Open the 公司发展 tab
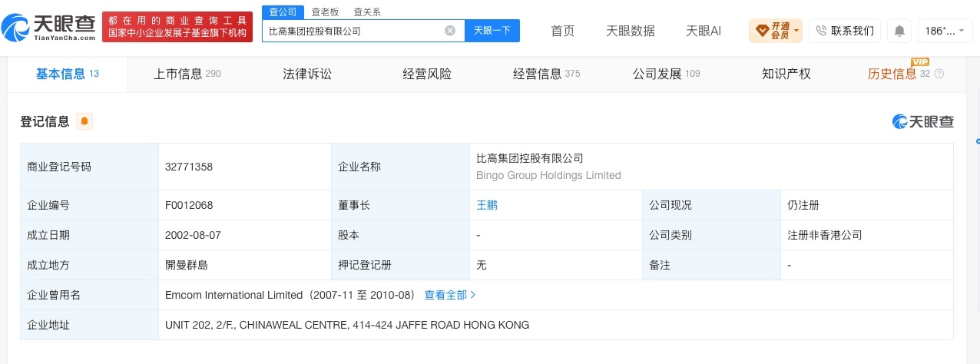This screenshot has width=980, height=364. coord(667,74)
